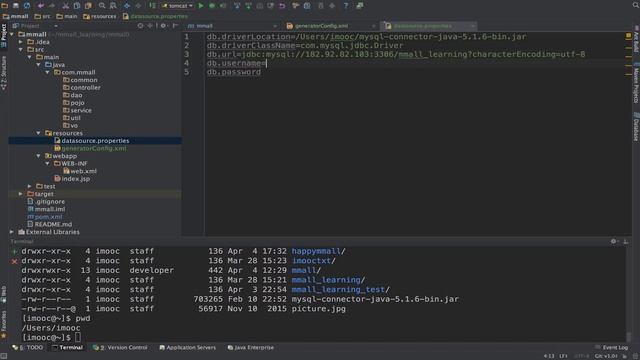Click src breadcrumb in navigation bar
The image size is (640, 360).
click(42, 16)
